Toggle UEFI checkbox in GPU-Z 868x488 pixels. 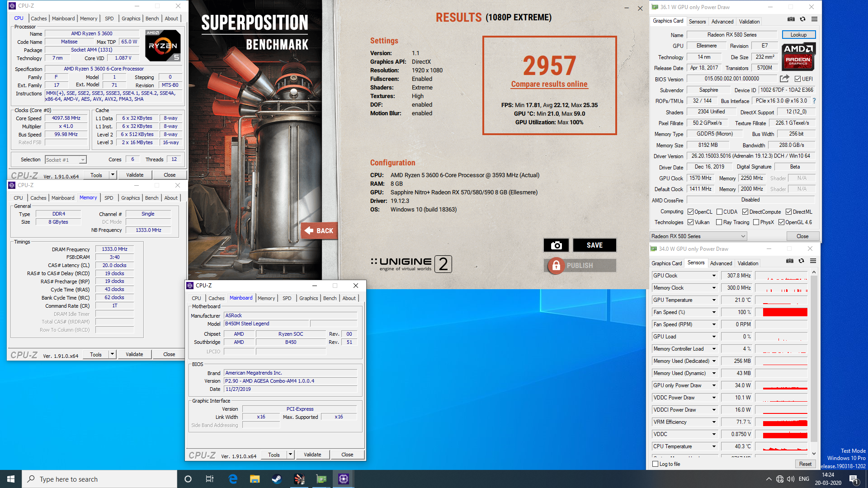(x=797, y=79)
